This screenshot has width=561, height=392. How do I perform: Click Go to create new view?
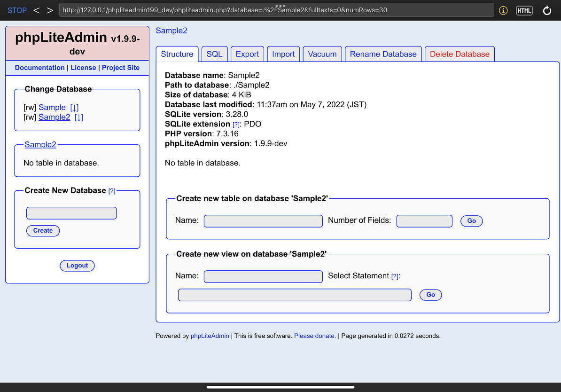[430, 295]
